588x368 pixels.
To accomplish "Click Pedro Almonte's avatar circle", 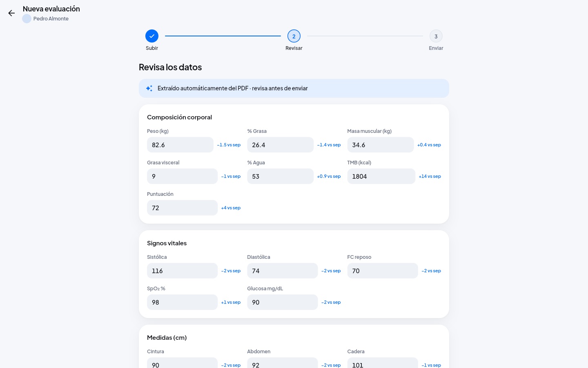I will [27, 19].
